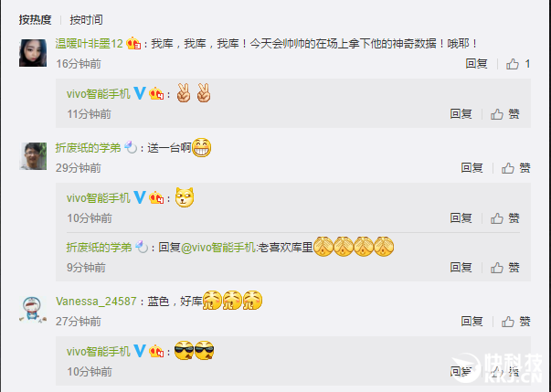Click thumbs-up on vivo's 11分钟前 reply
This screenshot has height=392, width=551.
click(x=505, y=114)
